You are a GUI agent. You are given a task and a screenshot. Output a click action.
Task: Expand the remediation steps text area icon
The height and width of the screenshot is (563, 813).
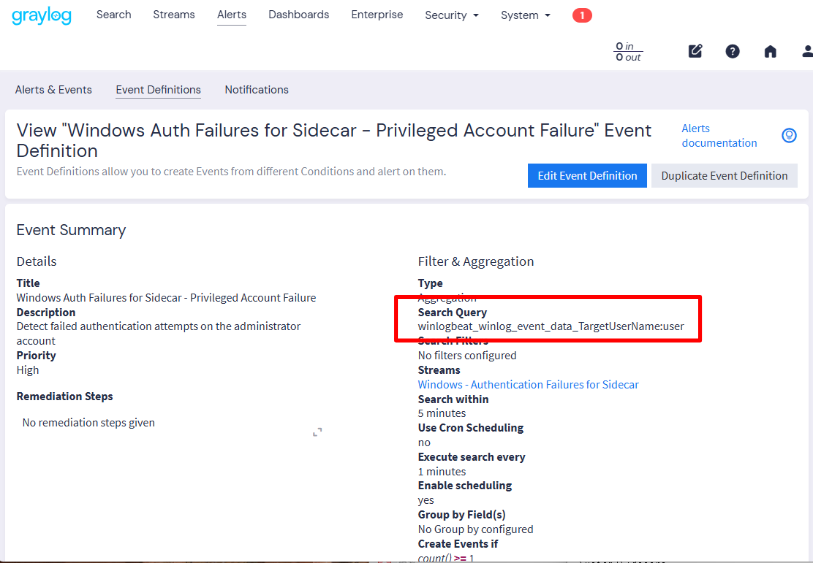pyautogui.click(x=317, y=432)
